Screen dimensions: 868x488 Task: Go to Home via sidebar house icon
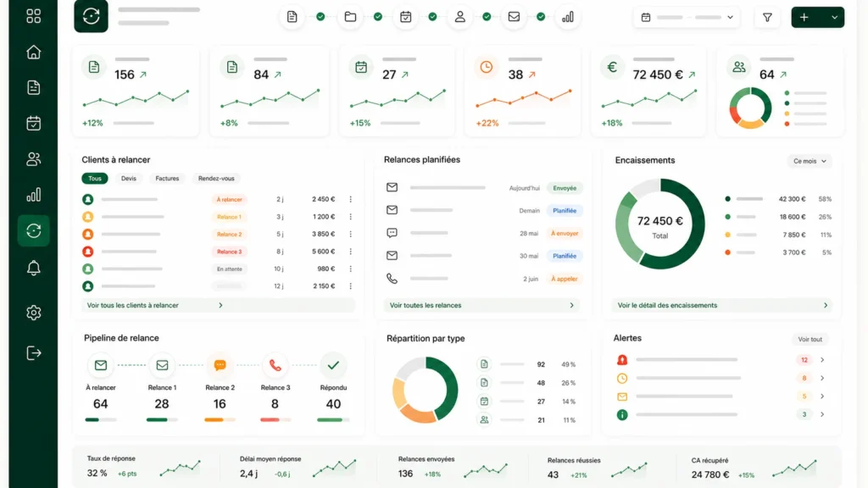(33, 52)
